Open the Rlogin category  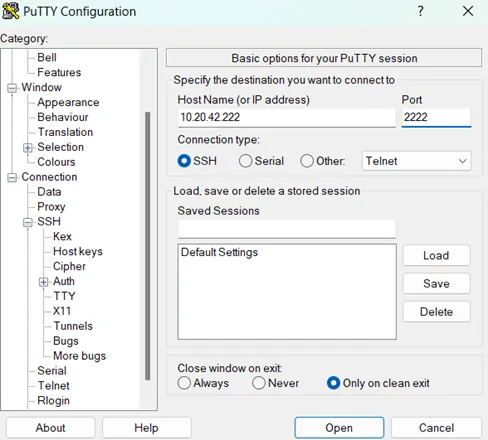tap(53, 401)
